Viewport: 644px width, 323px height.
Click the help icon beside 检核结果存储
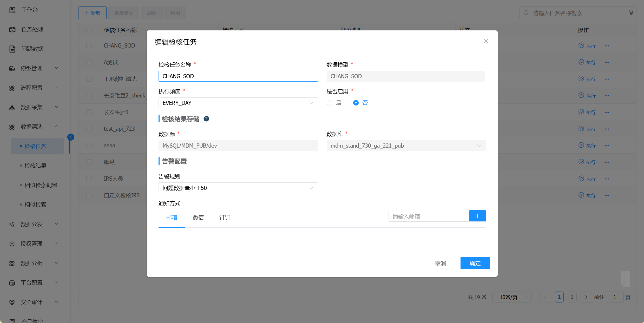[x=206, y=119]
